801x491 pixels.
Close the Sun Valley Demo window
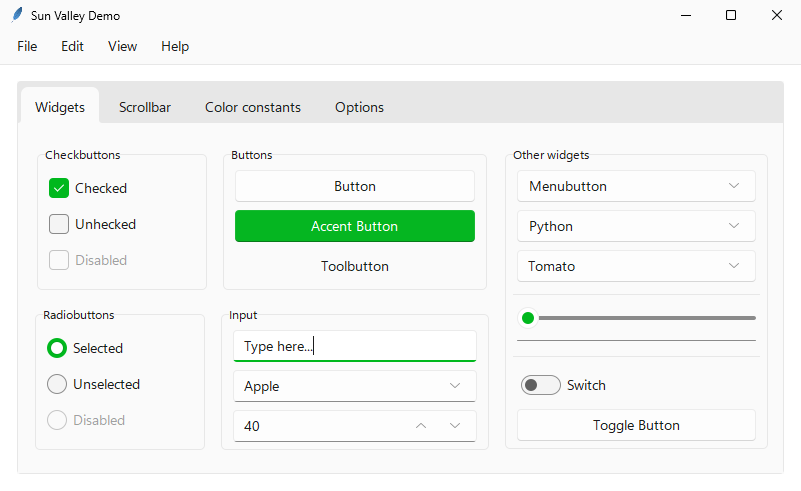776,15
